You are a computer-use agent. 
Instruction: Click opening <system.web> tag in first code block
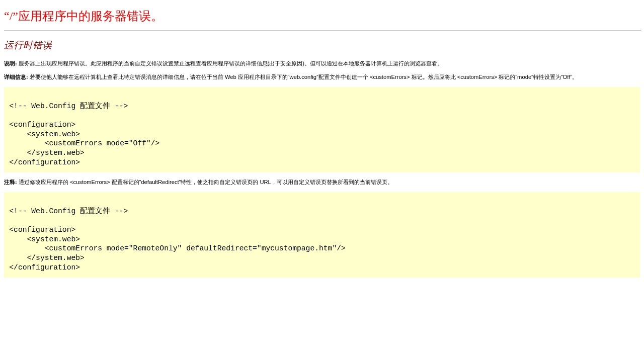click(53, 134)
